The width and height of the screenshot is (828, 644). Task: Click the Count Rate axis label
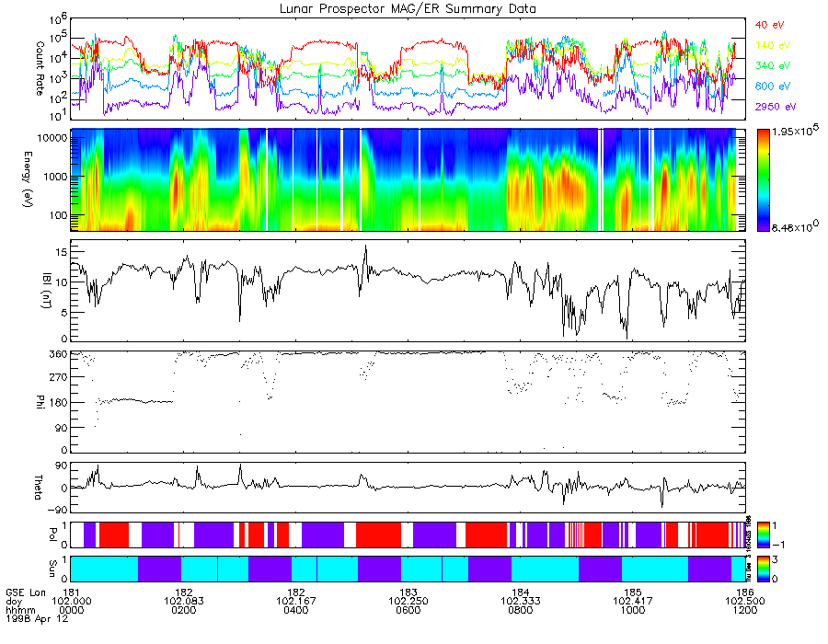[x=40, y=69]
